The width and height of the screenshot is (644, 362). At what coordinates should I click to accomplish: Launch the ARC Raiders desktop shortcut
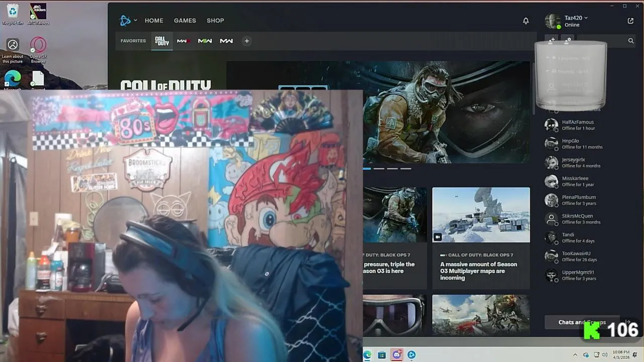click(x=38, y=14)
